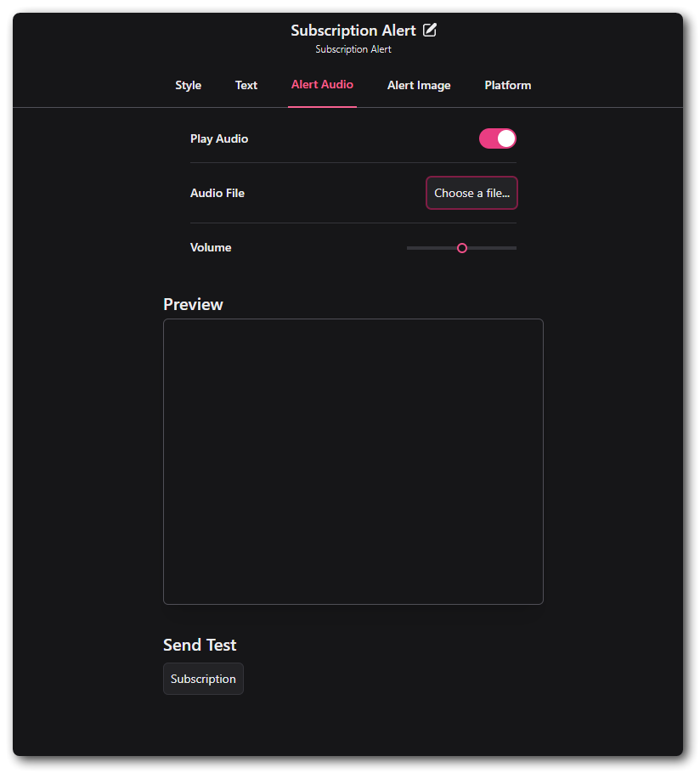Click the Volume label
The image size is (700, 773).
tap(211, 247)
